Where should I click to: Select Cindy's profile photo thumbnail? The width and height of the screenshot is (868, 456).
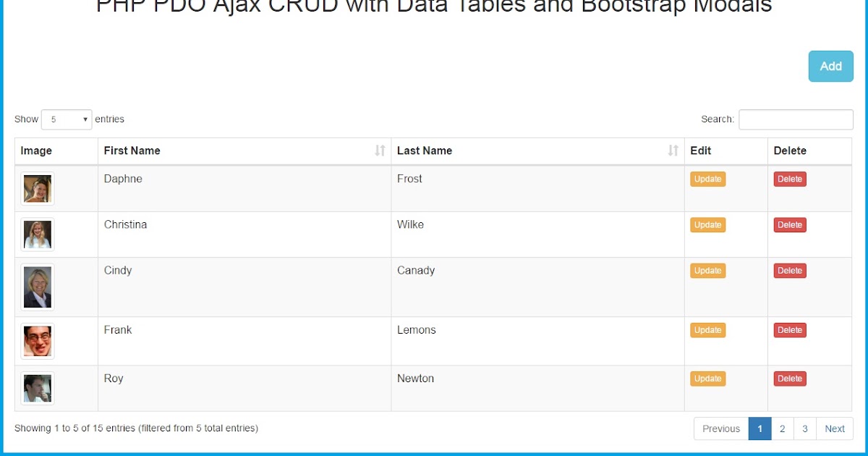tap(38, 287)
